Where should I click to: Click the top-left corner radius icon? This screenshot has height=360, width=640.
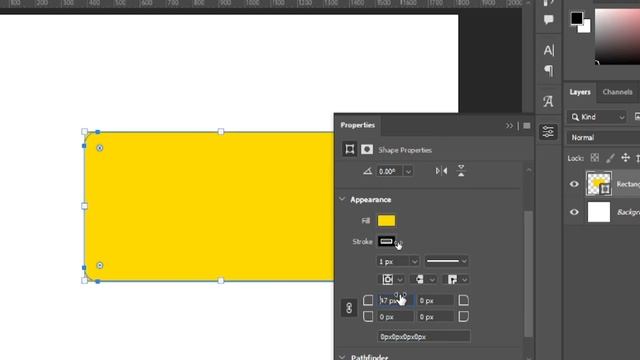[368, 300]
